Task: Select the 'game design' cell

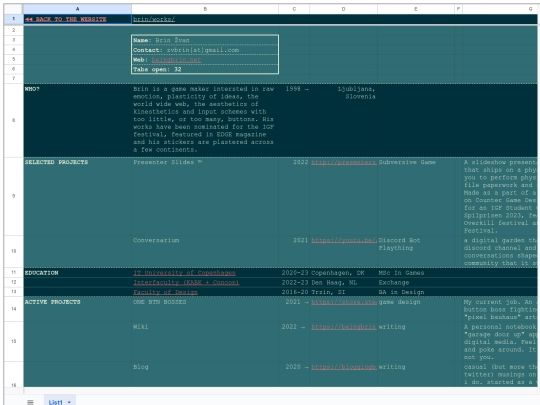Action: tap(416, 309)
